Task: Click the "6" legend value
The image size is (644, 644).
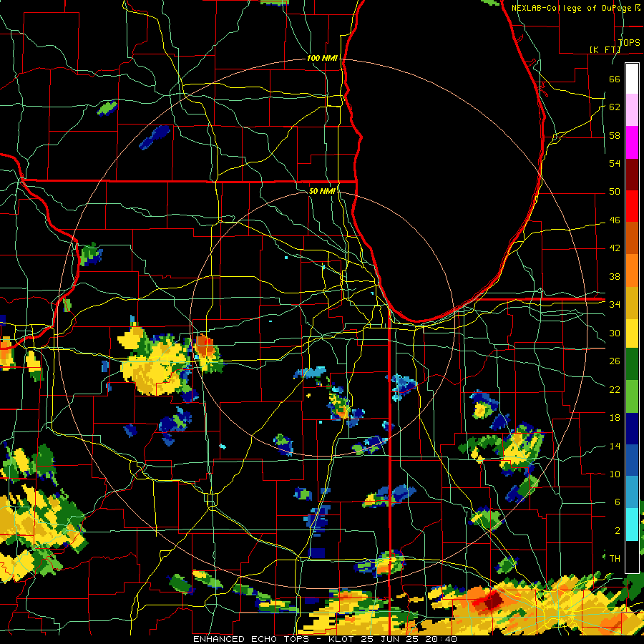Action: [618, 502]
